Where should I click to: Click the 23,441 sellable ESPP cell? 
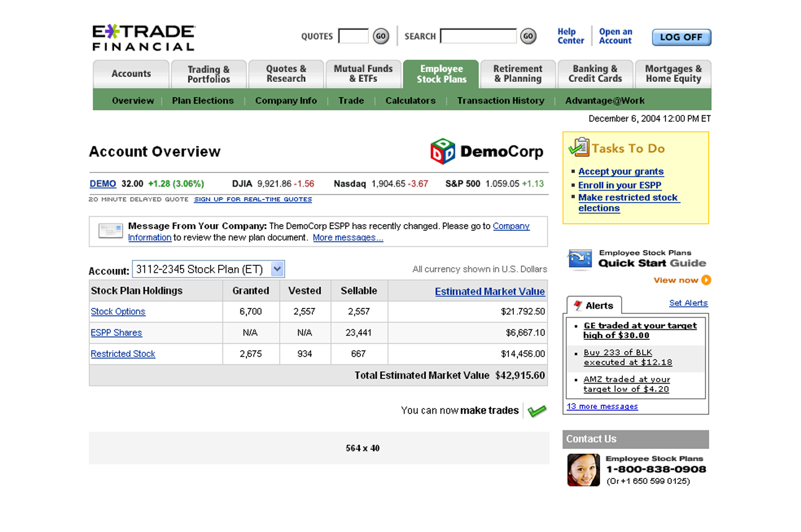click(359, 332)
